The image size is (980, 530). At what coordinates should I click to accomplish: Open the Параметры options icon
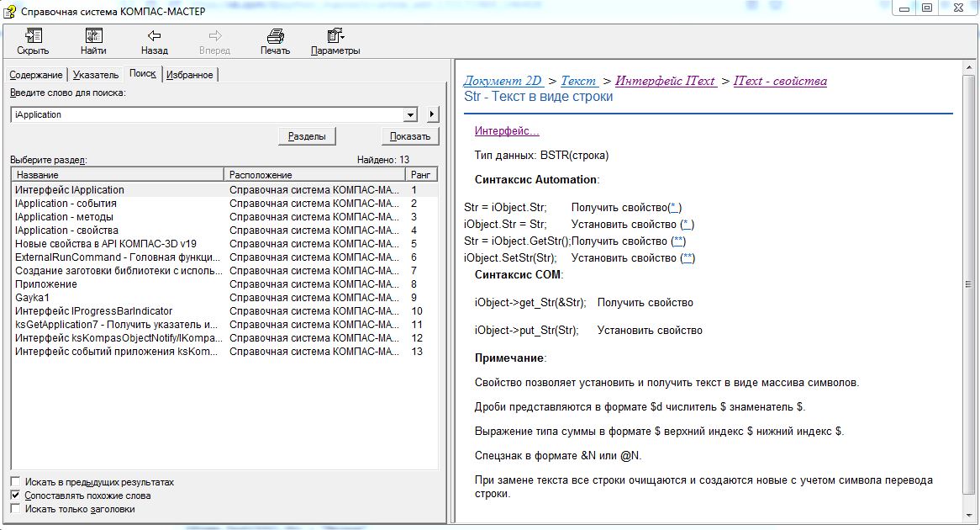pos(335,36)
